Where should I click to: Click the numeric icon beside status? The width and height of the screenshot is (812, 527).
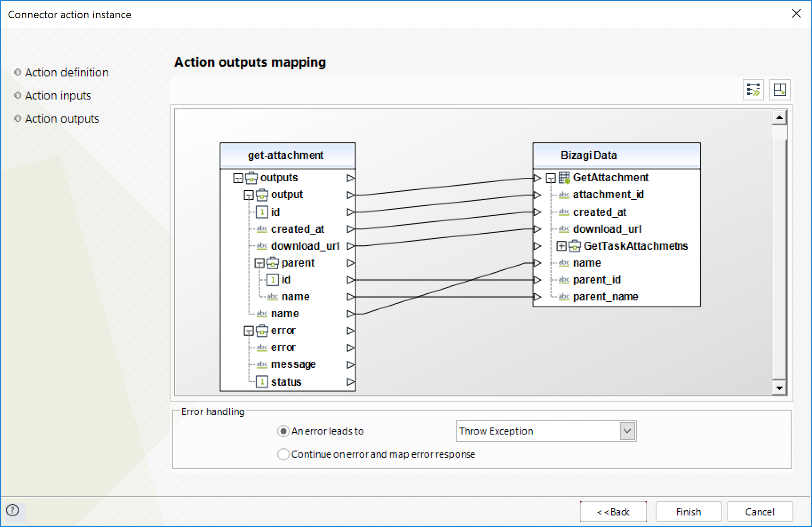[262, 382]
